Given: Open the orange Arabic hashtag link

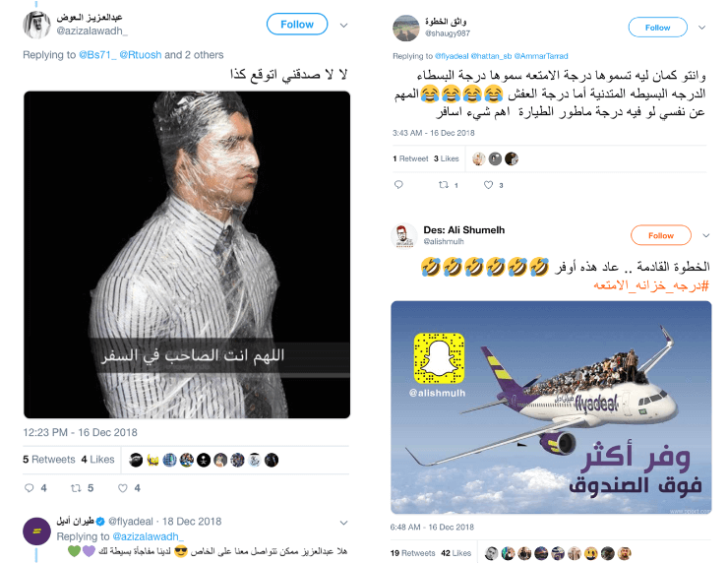Looking at the screenshot, I should point(651,285).
